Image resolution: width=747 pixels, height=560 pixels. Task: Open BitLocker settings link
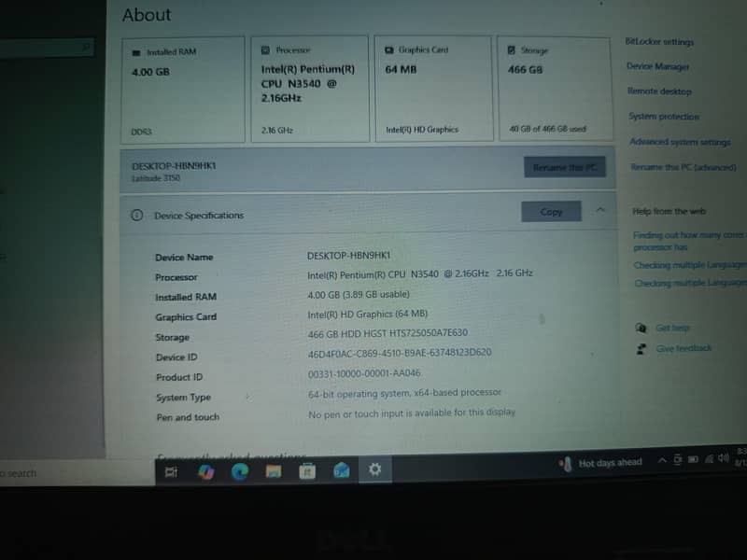click(x=659, y=42)
